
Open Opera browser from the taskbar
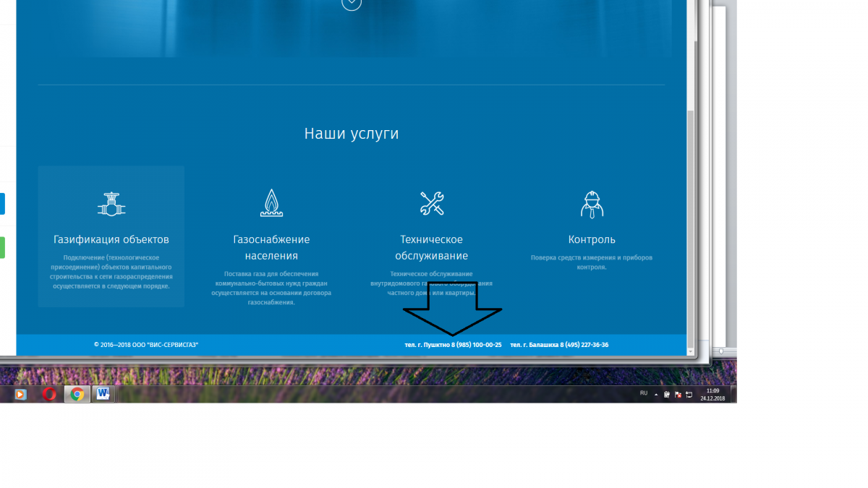click(x=49, y=394)
